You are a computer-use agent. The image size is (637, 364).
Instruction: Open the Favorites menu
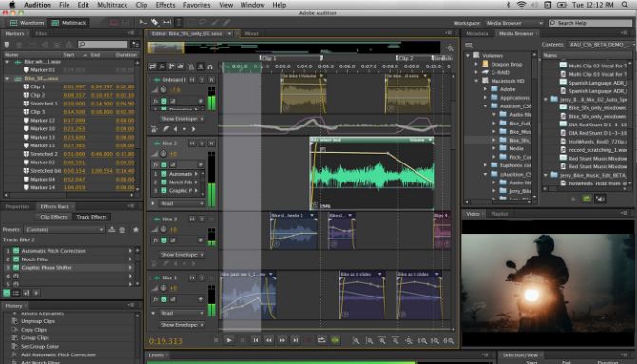197,5
